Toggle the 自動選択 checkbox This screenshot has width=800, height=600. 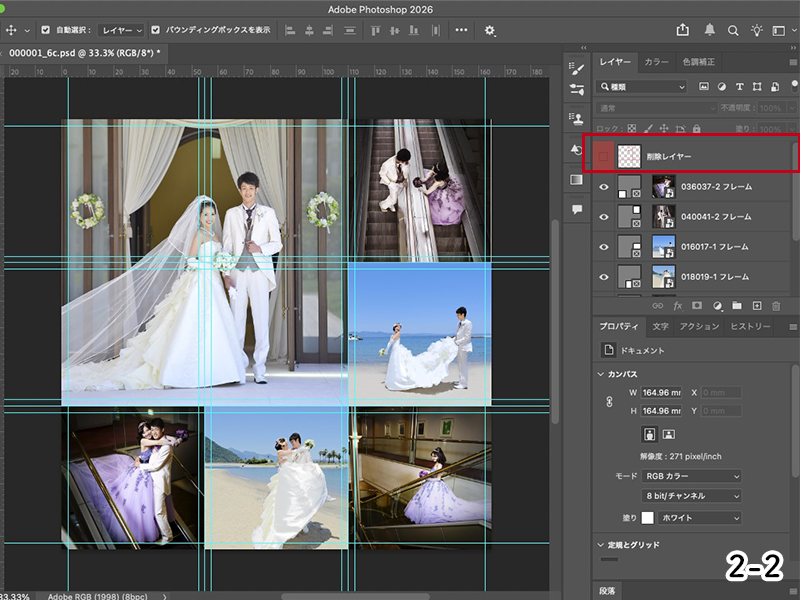46,30
